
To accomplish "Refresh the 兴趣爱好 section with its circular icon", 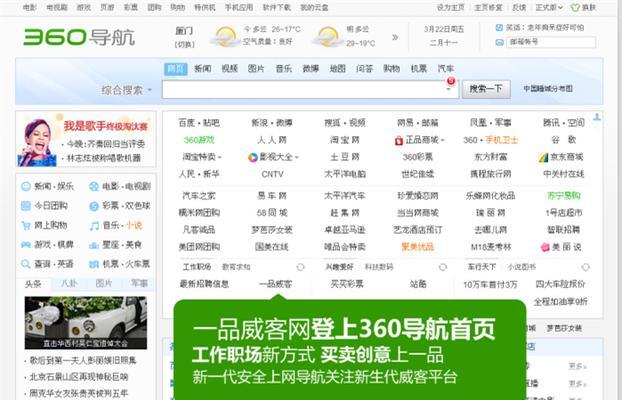I will click(443, 267).
